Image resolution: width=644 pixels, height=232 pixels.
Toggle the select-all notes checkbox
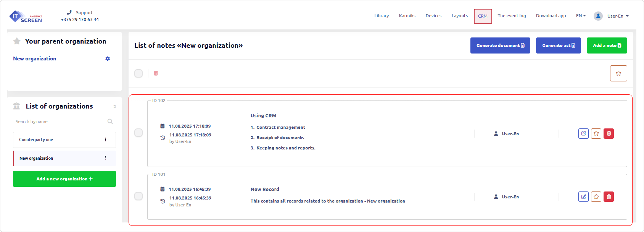point(138,73)
